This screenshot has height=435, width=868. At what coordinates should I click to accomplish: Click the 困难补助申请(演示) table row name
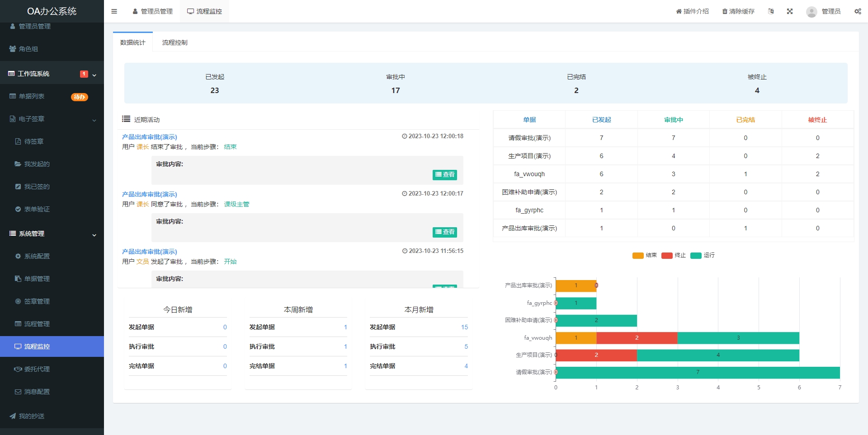click(529, 192)
